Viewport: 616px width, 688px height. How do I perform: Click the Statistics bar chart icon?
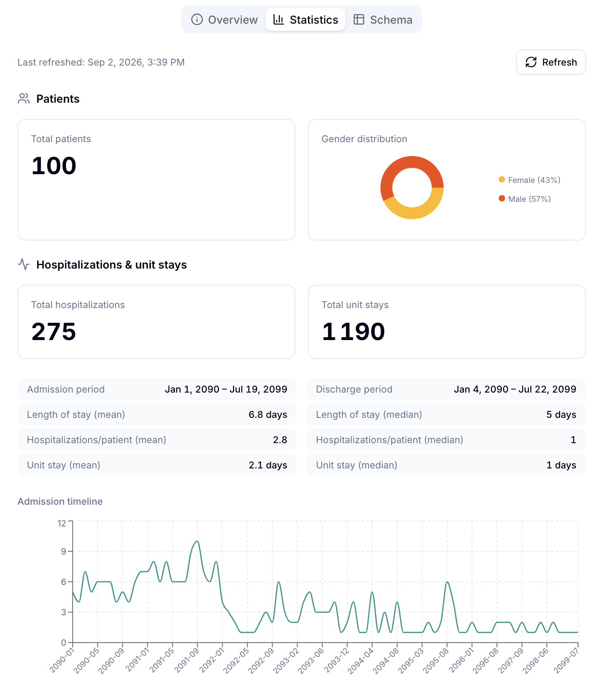278,19
